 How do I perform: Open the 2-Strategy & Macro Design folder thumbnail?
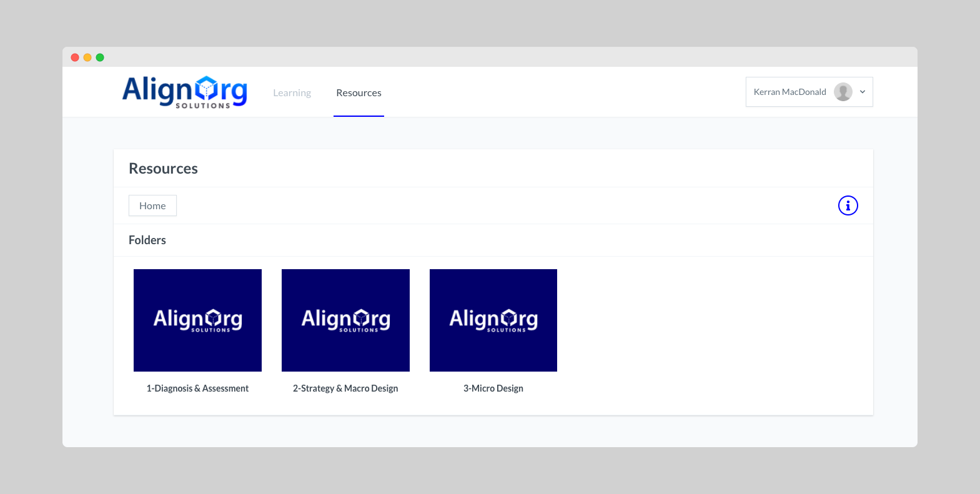point(345,320)
